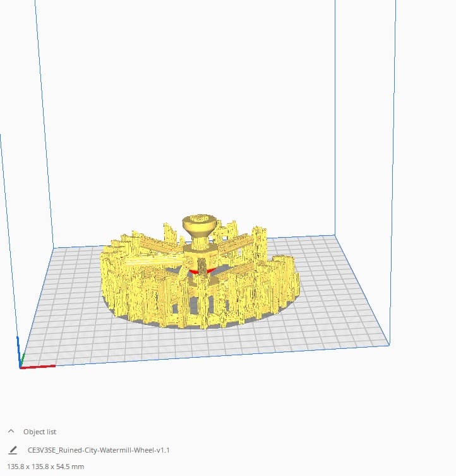Collapse the Object list chevron
456x476 pixels.
click(x=11, y=431)
